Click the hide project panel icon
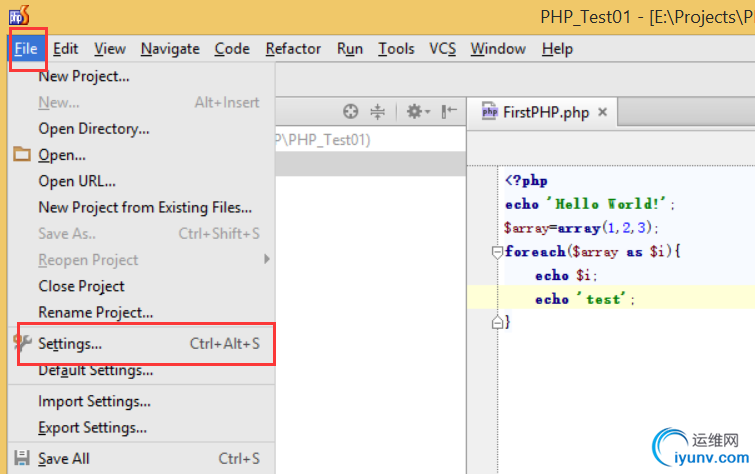Image resolution: width=755 pixels, height=474 pixels. point(449,112)
